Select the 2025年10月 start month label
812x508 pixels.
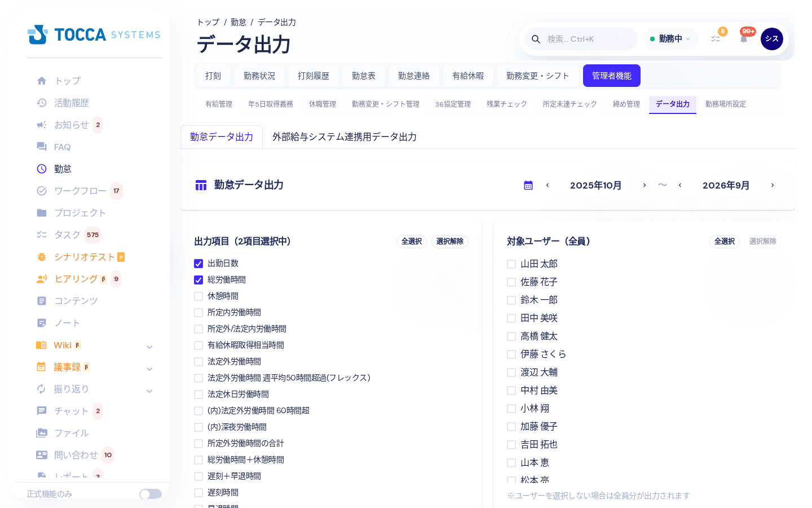pos(596,185)
